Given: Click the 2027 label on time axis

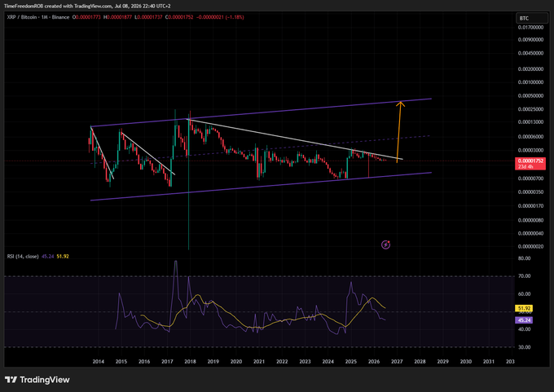Looking at the screenshot, I should (397, 362).
